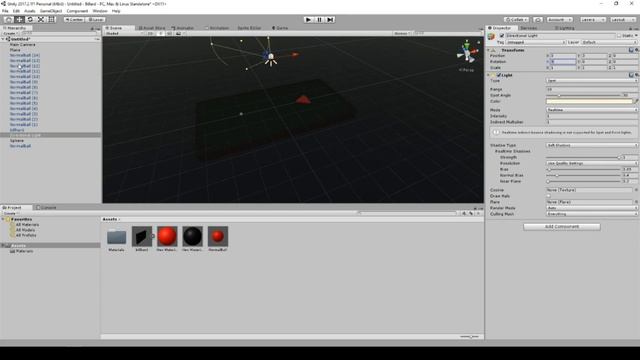Toggle the Local handle rotation button

click(x=96, y=20)
